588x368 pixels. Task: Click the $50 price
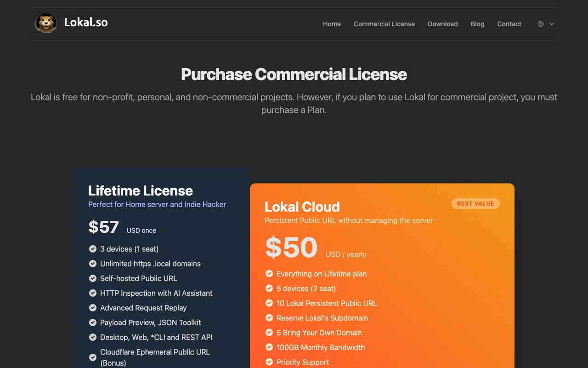pos(292,247)
